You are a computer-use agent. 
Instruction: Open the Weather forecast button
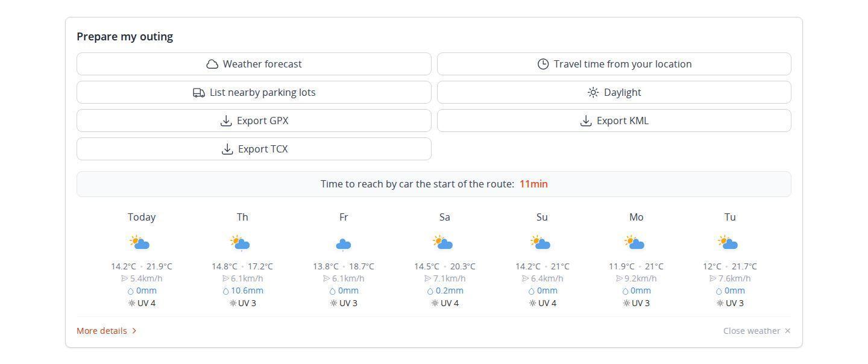click(x=254, y=64)
